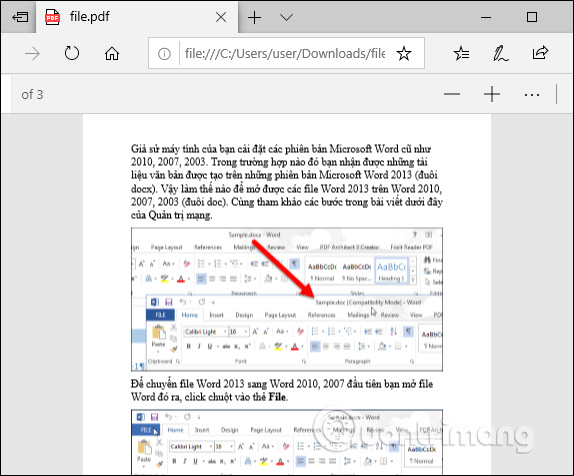Expand the tab previews chevron
This screenshot has width=574, height=476.
286,17
